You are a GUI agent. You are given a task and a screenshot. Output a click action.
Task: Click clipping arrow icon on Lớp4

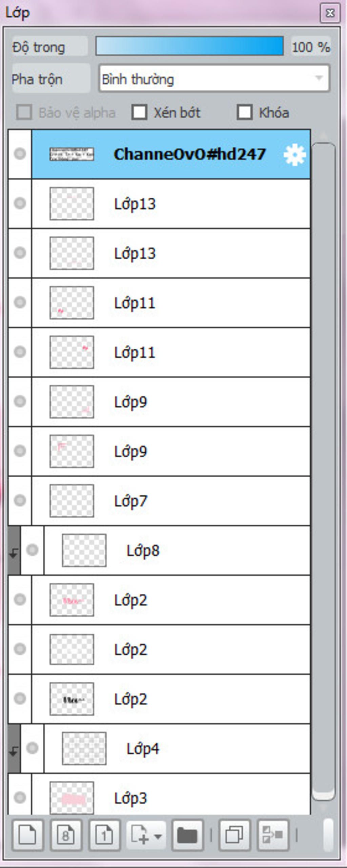[14, 748]
